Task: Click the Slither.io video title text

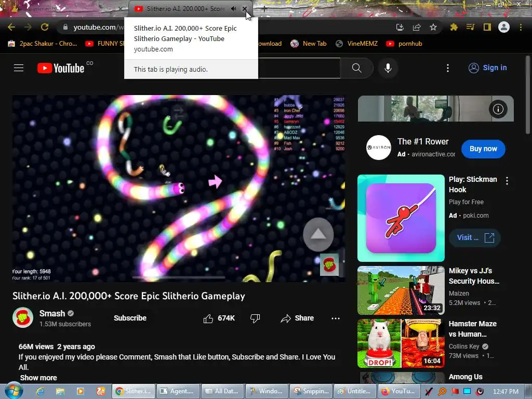Action: 129,296
